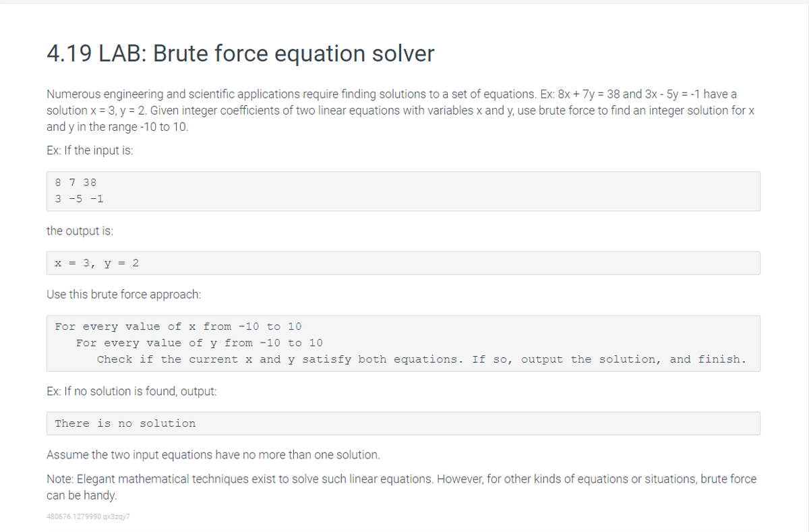Click the 'Use this brute force approach:' text
Screen dimensions: 809x532
point(123,295)
